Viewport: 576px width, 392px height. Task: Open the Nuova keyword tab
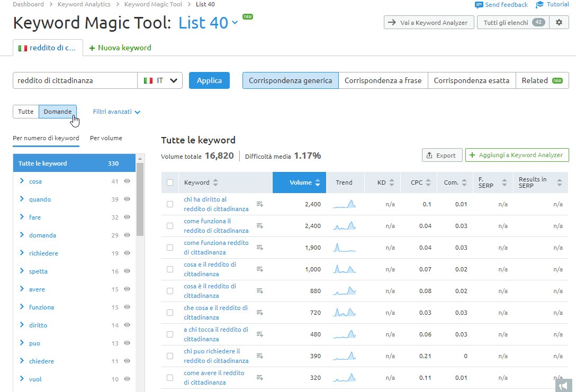tap(120, 48)
